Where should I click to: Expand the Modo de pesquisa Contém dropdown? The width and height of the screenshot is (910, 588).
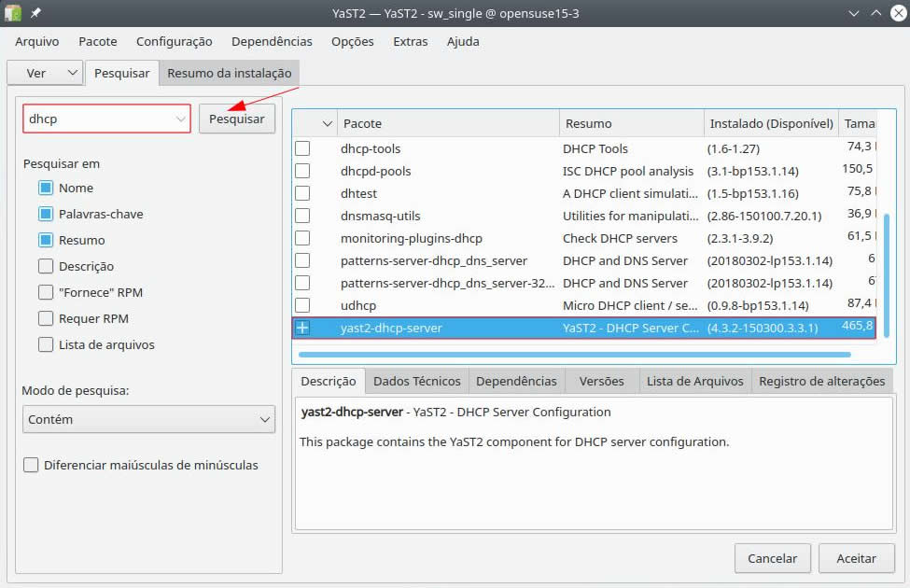tap(148, 420)
